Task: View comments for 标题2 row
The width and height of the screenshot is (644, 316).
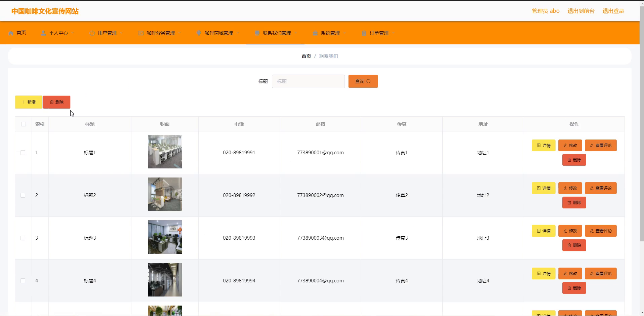Action: (x=601, y=188)
